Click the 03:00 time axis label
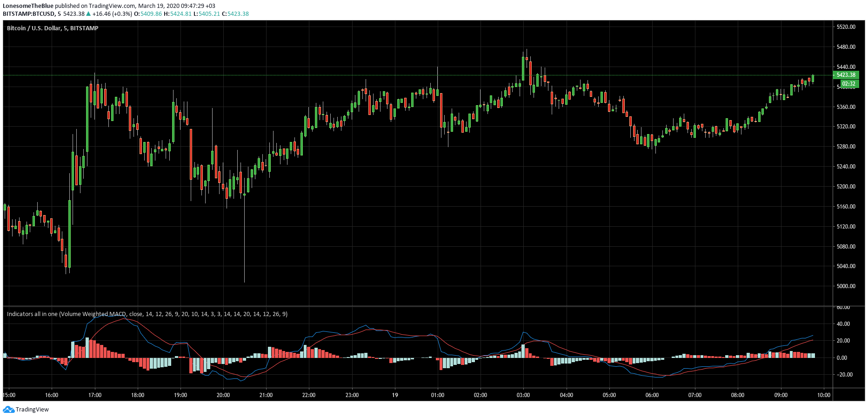This screenshot has height=418, width=868. (523, 395)
